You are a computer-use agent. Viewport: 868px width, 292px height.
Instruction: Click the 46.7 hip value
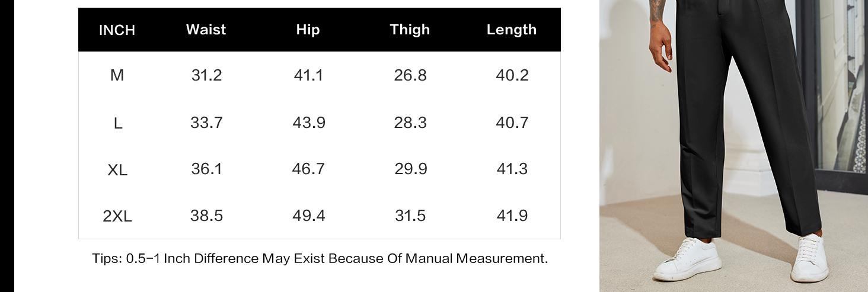308,169
